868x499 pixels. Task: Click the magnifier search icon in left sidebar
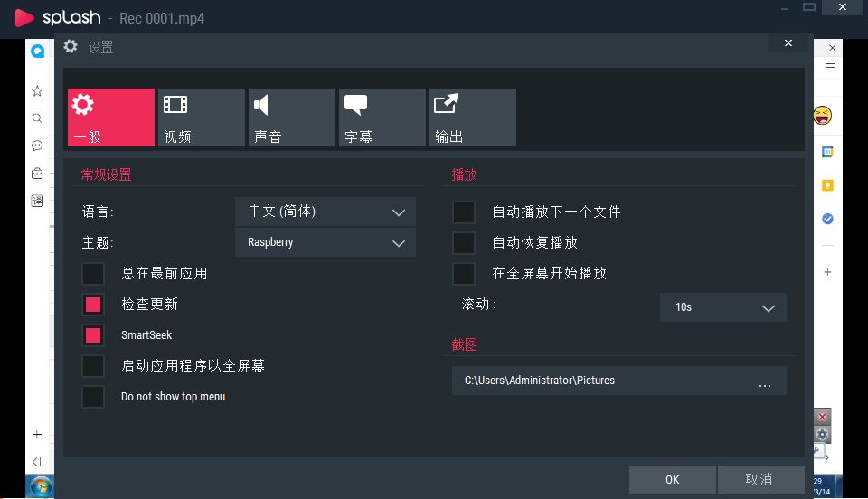[37, 118]
